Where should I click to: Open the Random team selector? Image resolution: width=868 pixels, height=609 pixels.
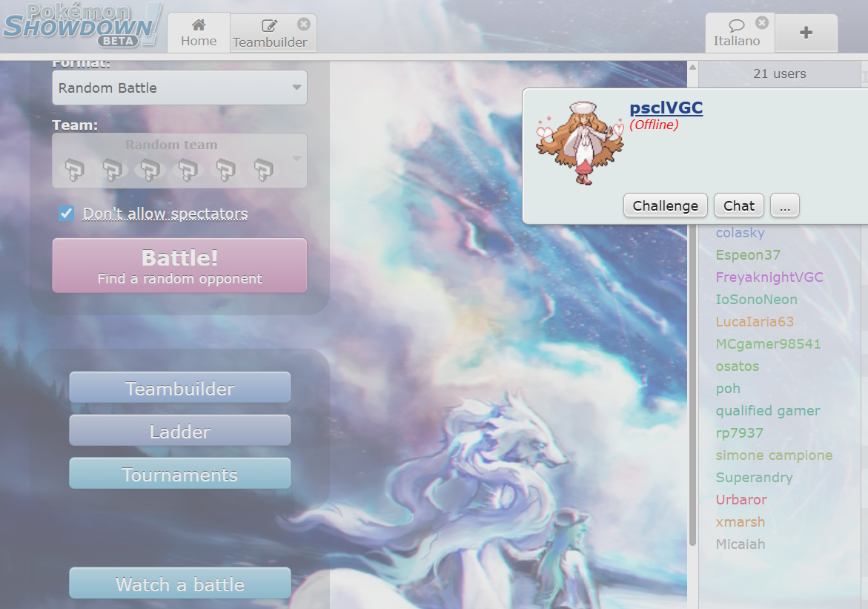(x=179, y=160)
